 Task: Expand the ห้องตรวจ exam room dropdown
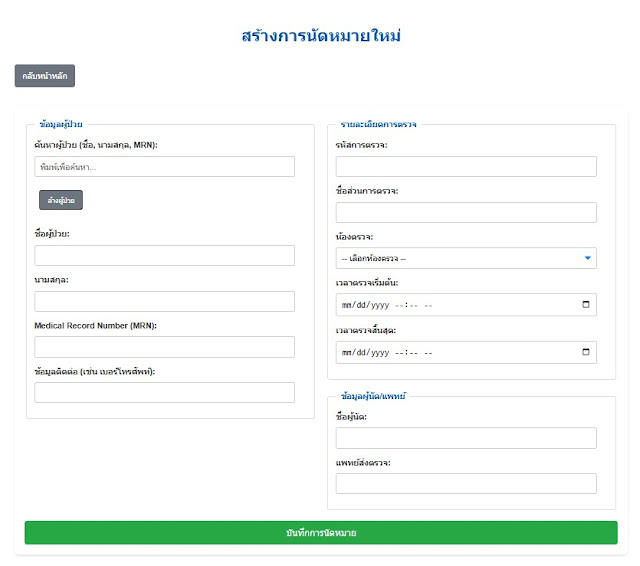(466, 259)
